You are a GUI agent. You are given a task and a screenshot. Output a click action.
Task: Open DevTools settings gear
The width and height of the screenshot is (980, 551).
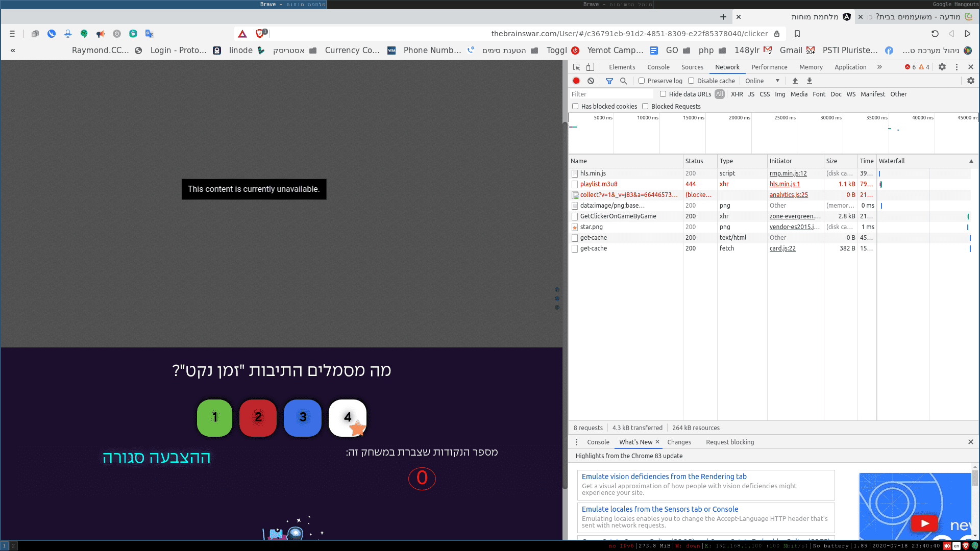click(942, 67)
